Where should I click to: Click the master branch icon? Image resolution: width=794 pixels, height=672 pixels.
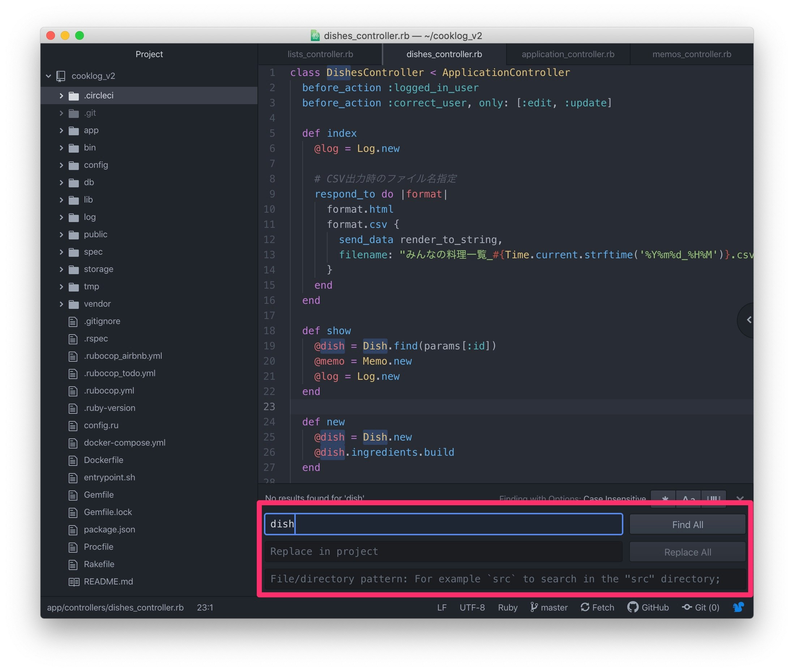pos(534,607)
